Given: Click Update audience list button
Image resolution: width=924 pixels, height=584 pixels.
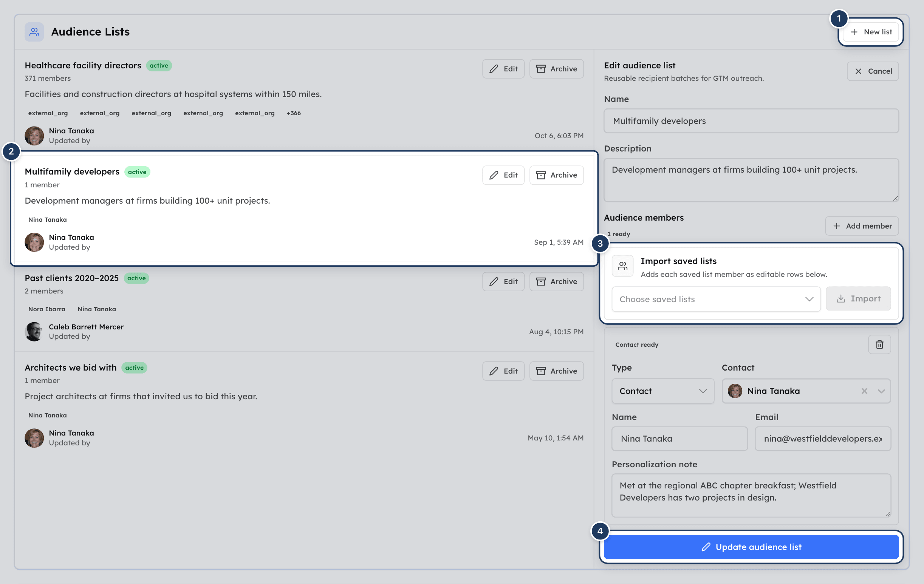Looking at the screenshot, I should tap(751, 547).
